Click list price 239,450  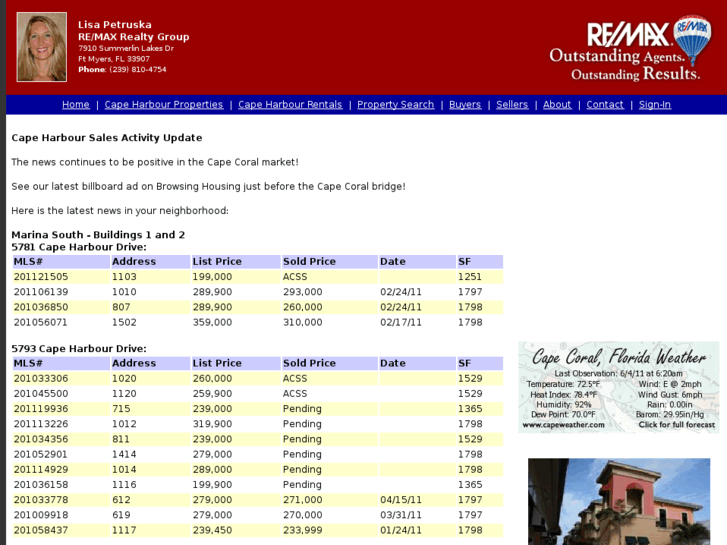click(212, 530)
